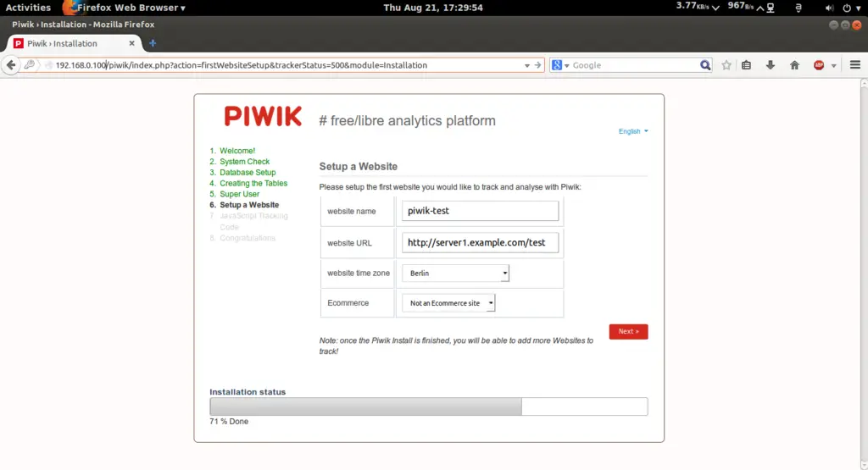
Task: Click step 6 Setup a Website
Action: point(249,205)
